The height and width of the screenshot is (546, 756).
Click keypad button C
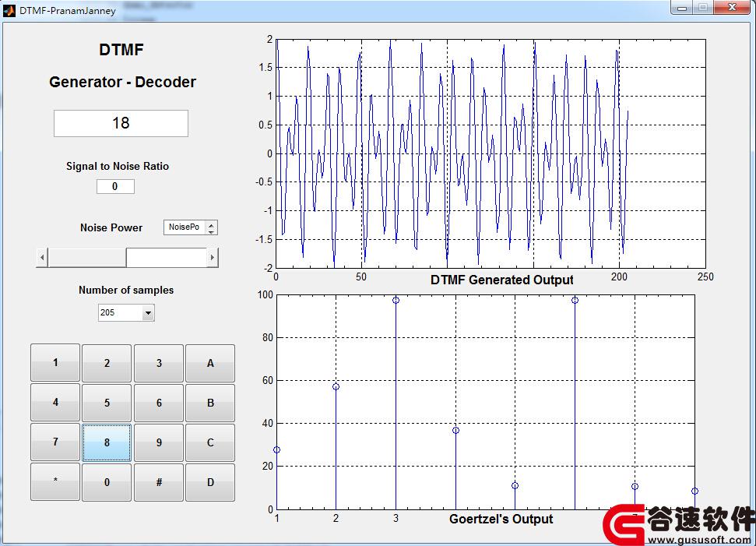coord(210,442)
